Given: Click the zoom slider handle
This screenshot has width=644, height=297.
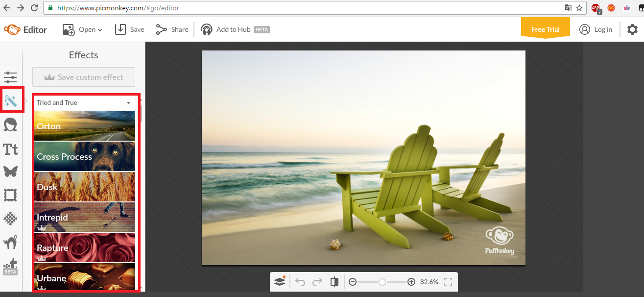Looking at the screenshot, I should tap(382, 282).
